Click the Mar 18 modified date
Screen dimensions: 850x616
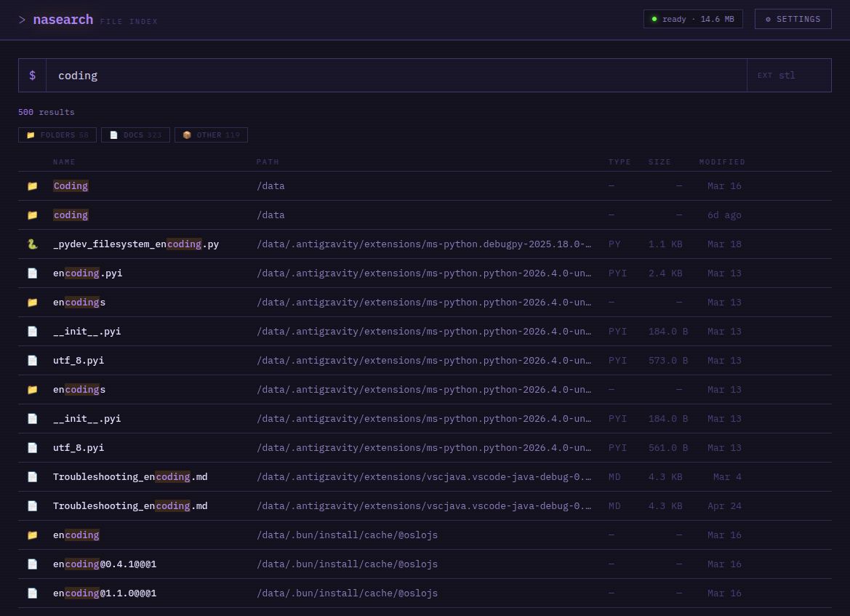[x=724, y=244]
